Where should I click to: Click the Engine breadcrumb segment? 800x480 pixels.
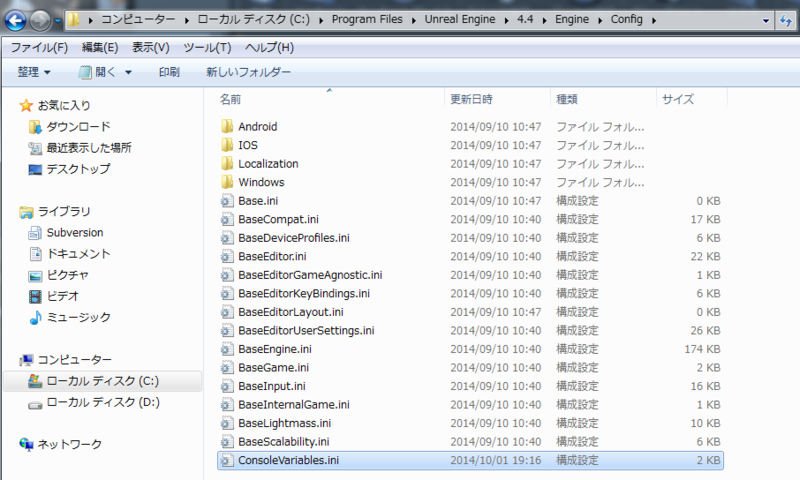pyautogui.click(x=571, y=19)
